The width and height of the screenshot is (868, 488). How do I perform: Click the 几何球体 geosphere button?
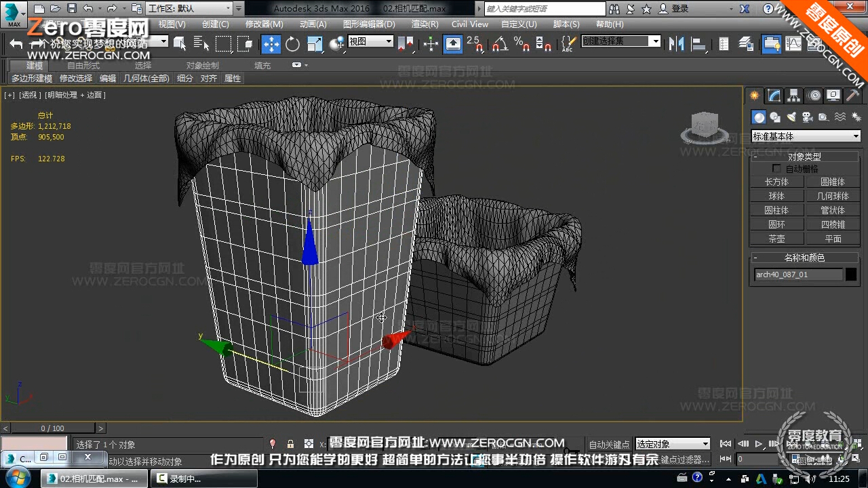point(833,196)
